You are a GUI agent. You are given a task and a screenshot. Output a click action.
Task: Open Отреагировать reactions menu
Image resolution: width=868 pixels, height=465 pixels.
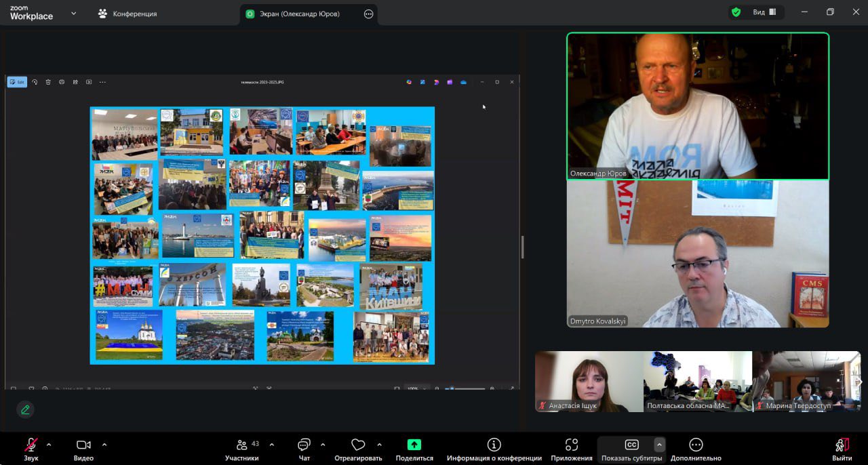pos(358,449)
